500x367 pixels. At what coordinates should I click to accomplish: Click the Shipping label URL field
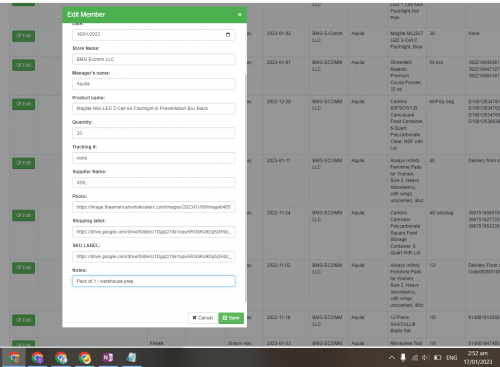click(153, 232)
